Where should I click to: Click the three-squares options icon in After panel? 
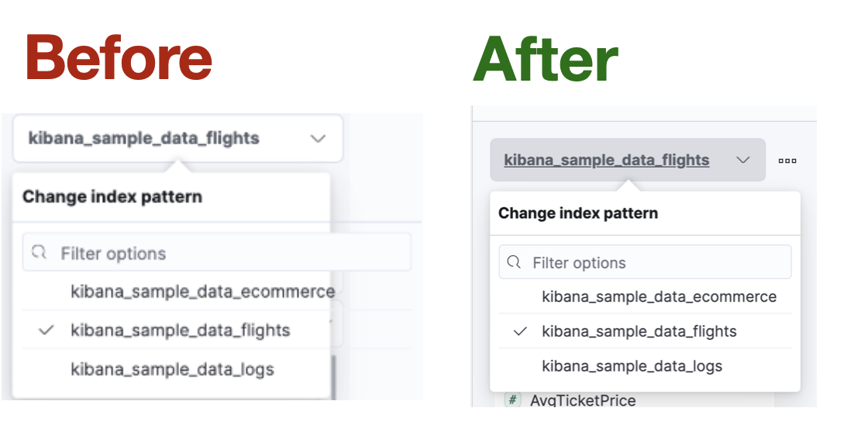(x=787, y=161)
